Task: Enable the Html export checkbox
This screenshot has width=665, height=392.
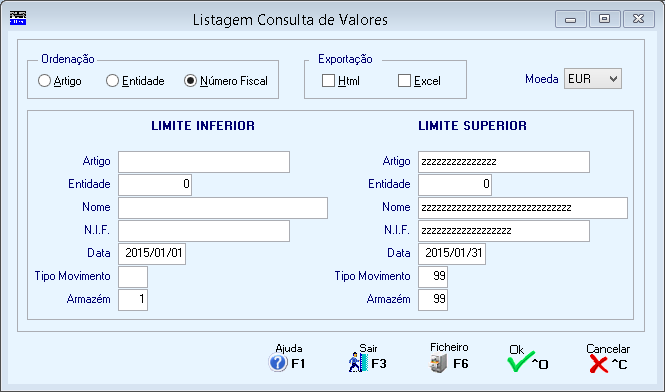Action: [x=328, y=81]
